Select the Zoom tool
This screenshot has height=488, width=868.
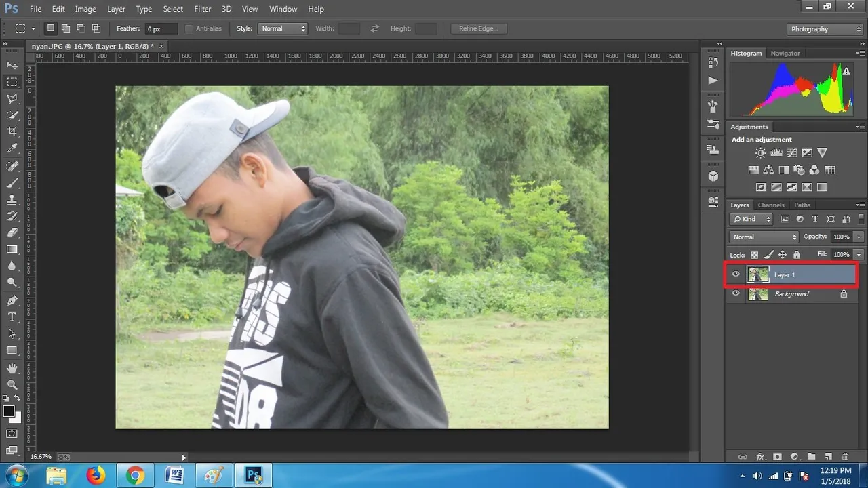pos(12,384)
